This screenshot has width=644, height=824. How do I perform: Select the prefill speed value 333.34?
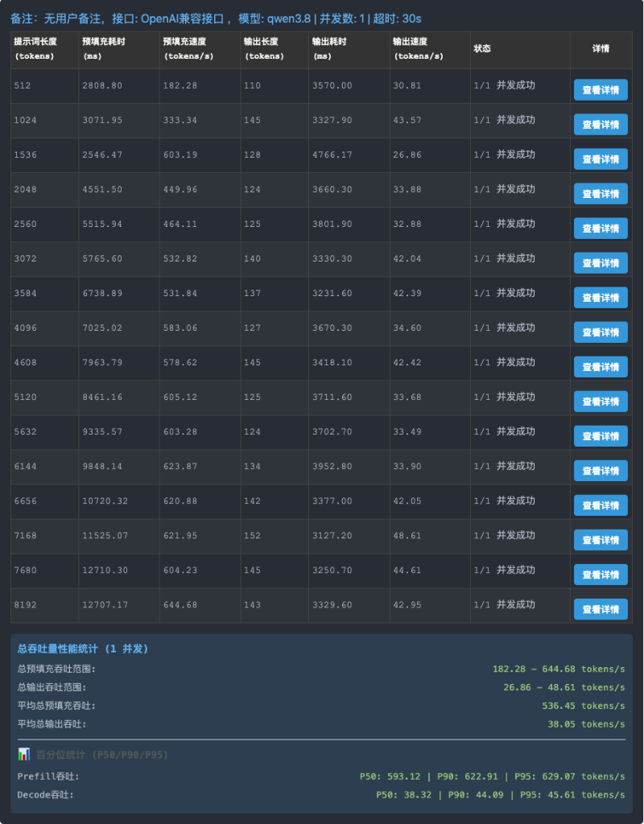[180, 121]
